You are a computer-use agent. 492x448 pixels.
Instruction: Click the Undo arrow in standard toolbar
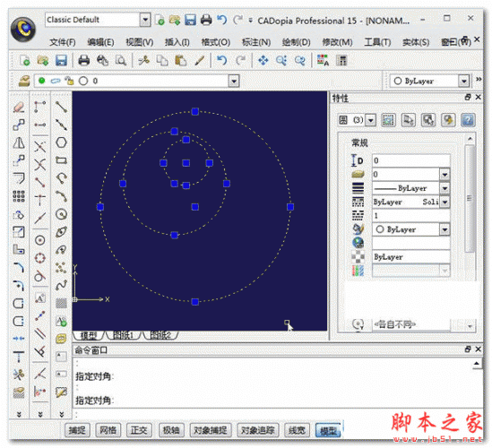(221, 60)
